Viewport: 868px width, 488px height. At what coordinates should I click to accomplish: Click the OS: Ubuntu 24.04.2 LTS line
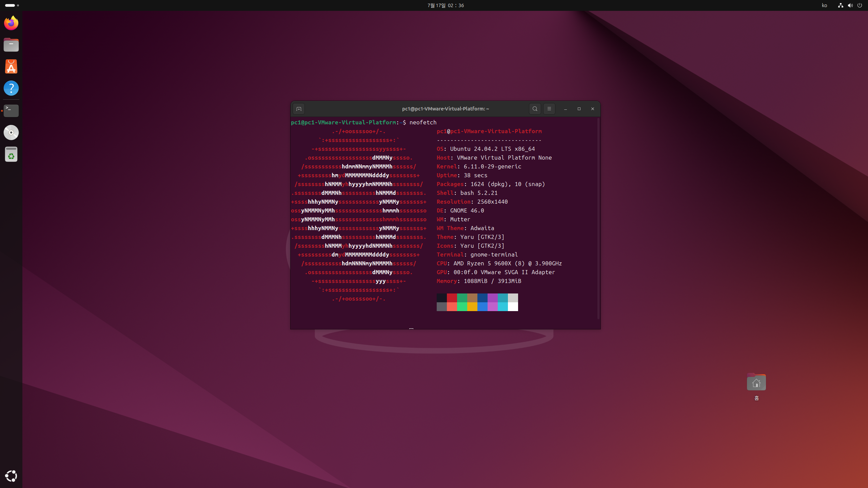tap(486, 149)
